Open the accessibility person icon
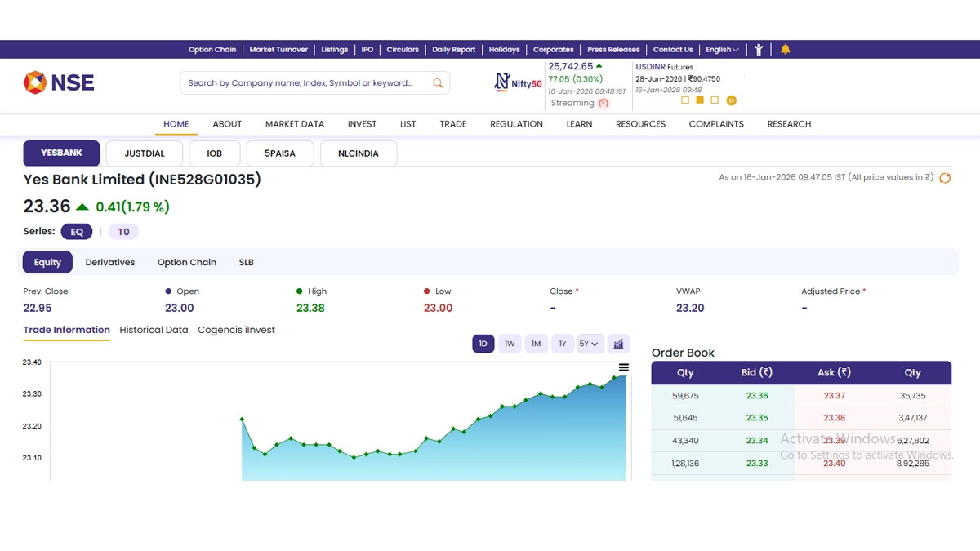The image size is (980, 551). pyautogui.click(x=759, y=50)
